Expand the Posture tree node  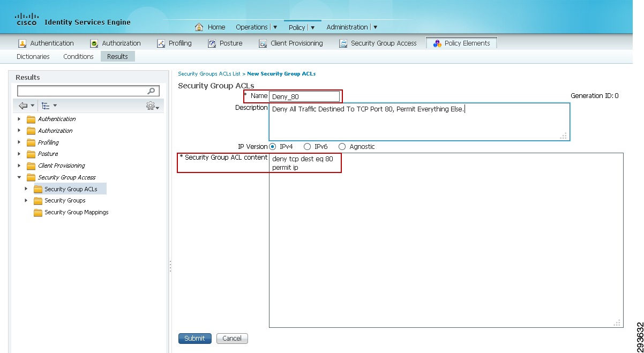click(x=20, y=154)
